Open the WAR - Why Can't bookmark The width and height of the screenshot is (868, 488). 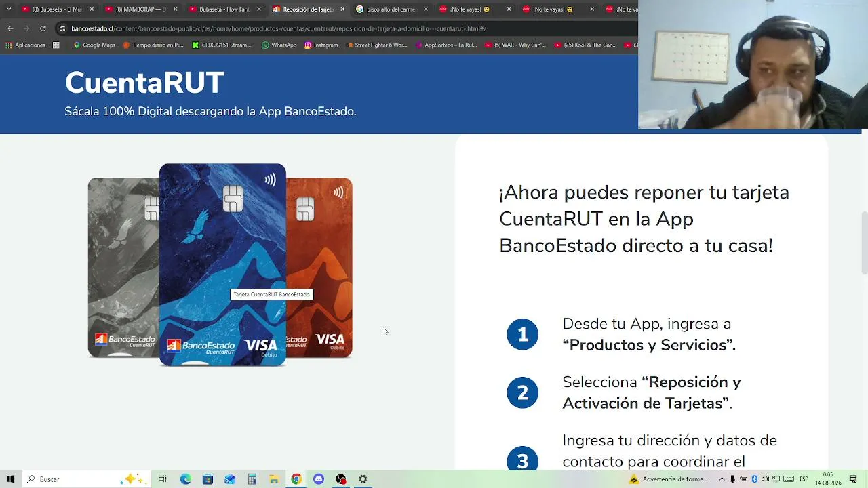(x=516, y=45)
